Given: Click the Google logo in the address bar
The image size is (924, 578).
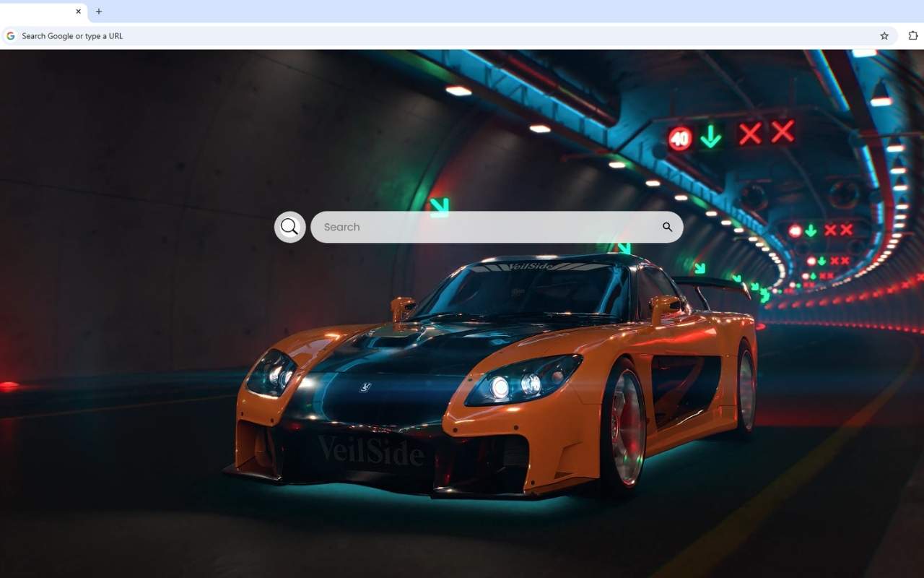Looking at the screenshot, I should point(11,36).
